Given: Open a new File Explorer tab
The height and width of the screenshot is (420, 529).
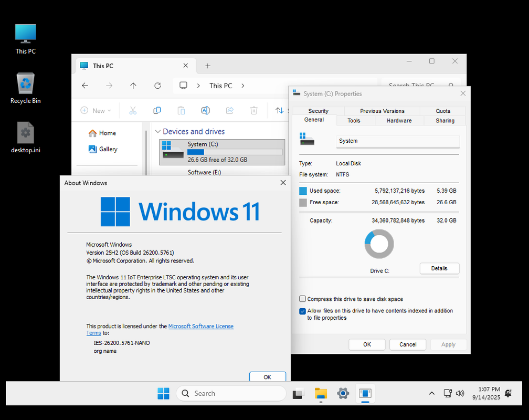Looking at the screenshot, I should [x=208, y=66].
